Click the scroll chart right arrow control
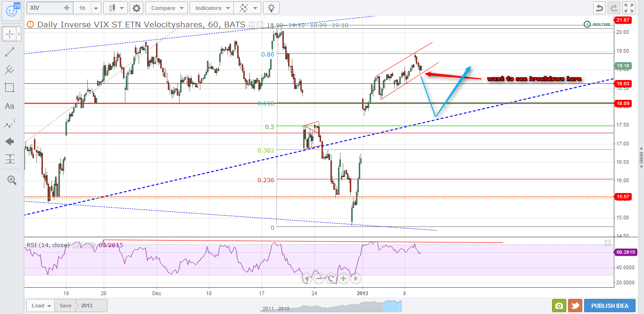The image size is (644, 314). point(355,278)
